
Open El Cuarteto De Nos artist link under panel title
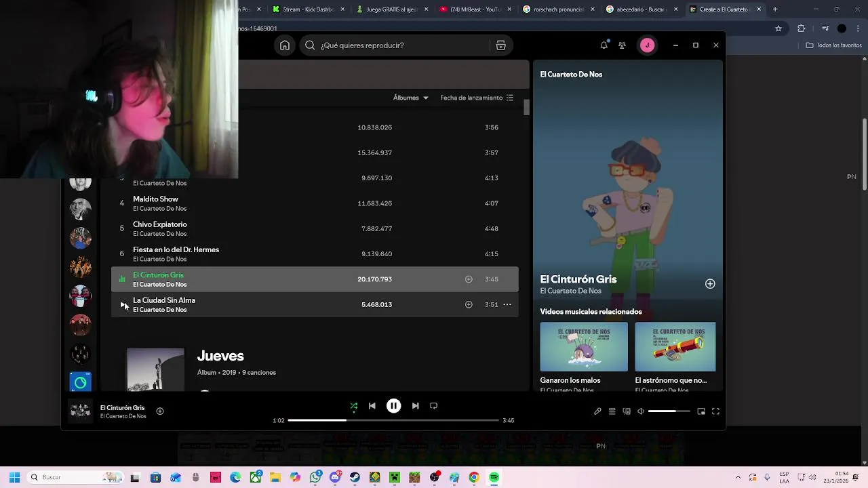pyautogui.click(x=570, y=291)
